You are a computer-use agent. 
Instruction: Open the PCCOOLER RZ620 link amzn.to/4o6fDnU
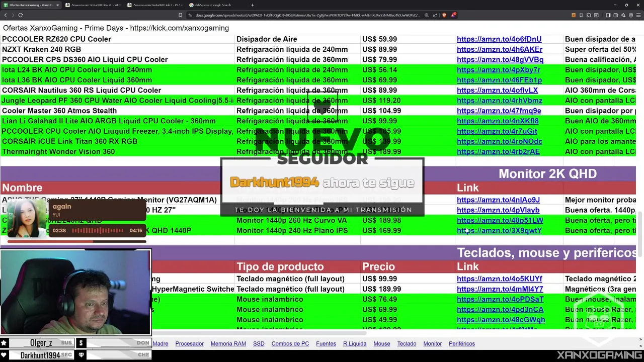click(x=499, y=39)
